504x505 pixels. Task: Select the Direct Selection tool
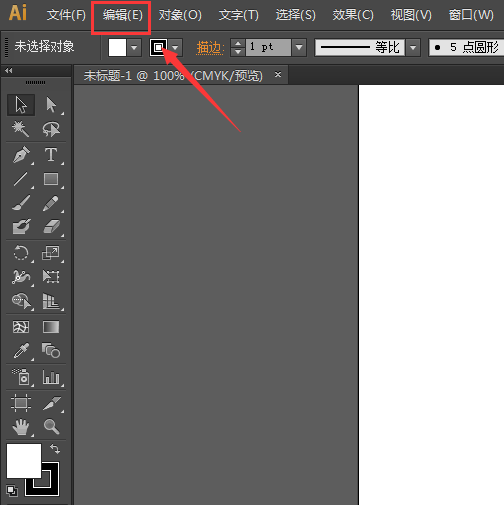(51, 105)
